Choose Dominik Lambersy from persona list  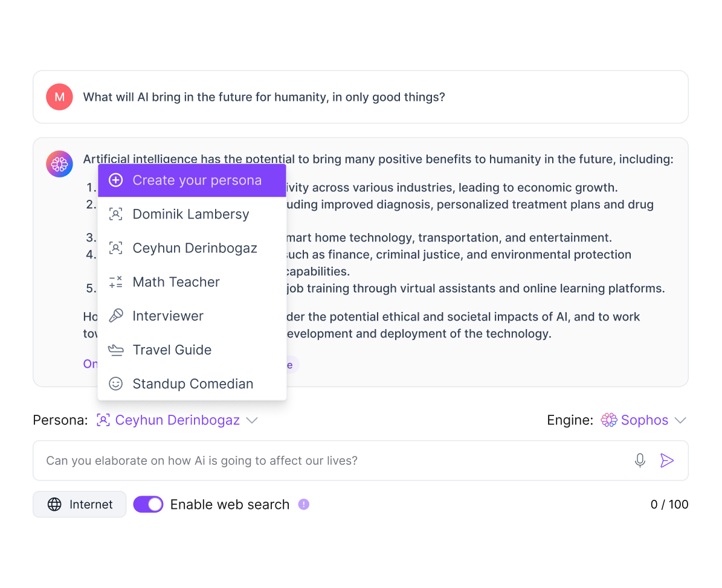click(x=192, y=214)
